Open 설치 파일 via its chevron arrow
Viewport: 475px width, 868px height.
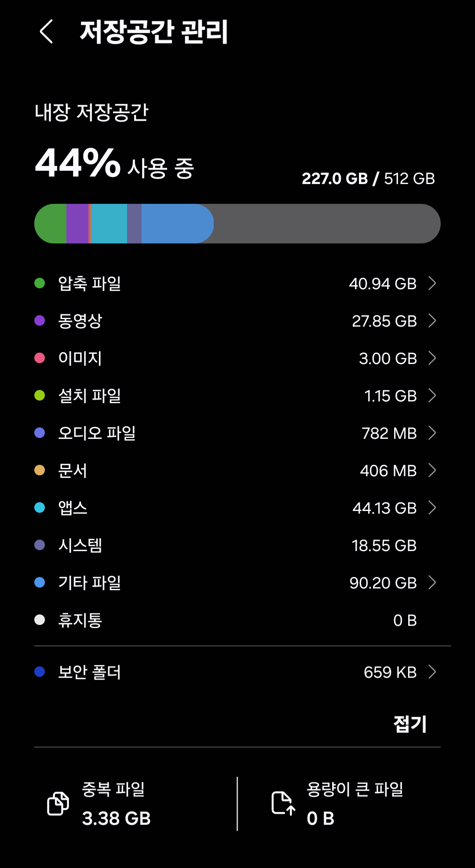[432, 395]
